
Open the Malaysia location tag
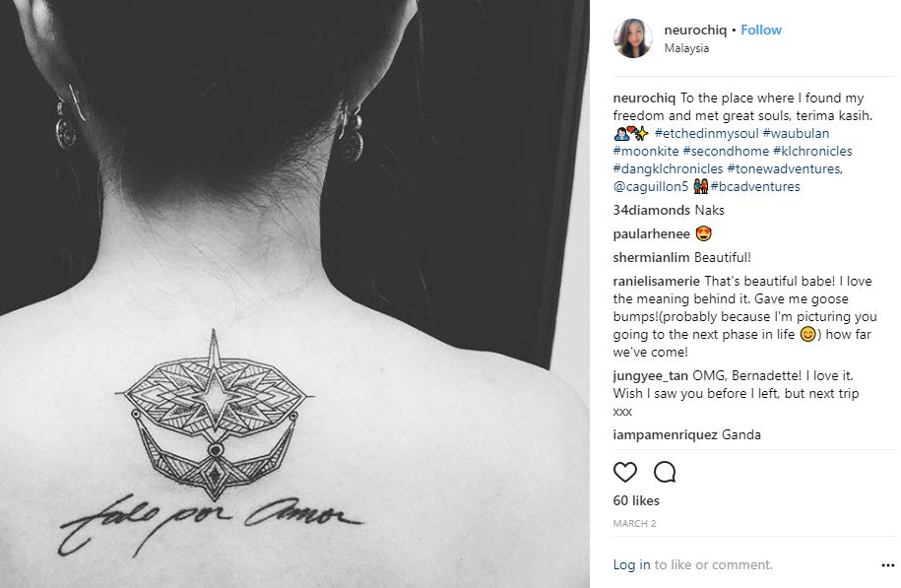click(686, 48)
